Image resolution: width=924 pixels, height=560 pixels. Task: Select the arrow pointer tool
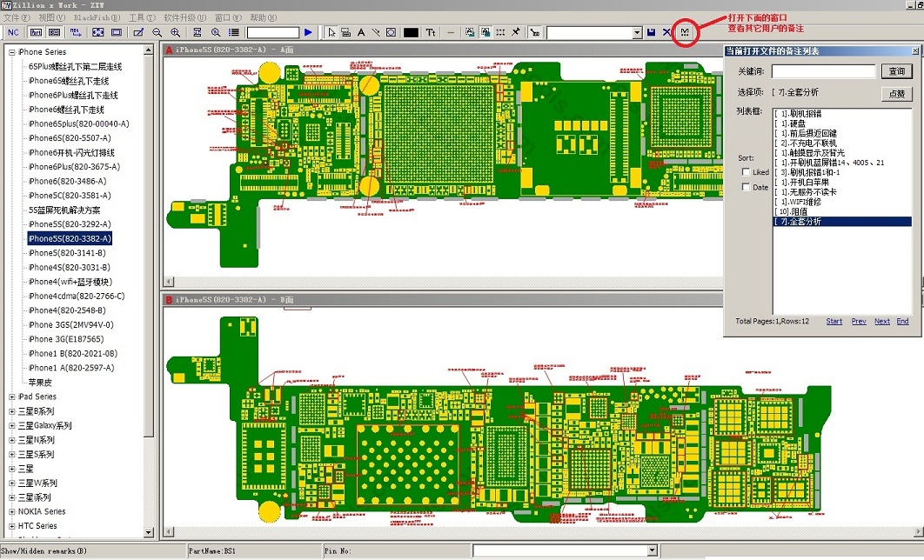pos(331,32)
